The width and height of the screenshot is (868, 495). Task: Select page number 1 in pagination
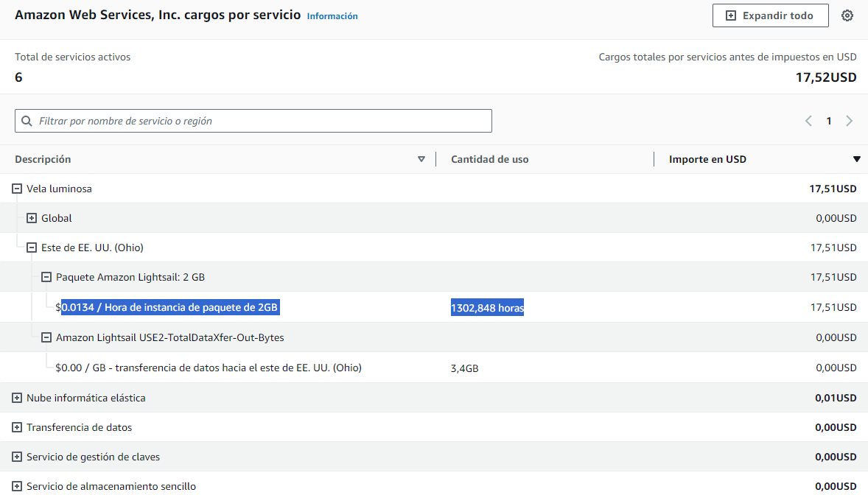tap(829, 121)
